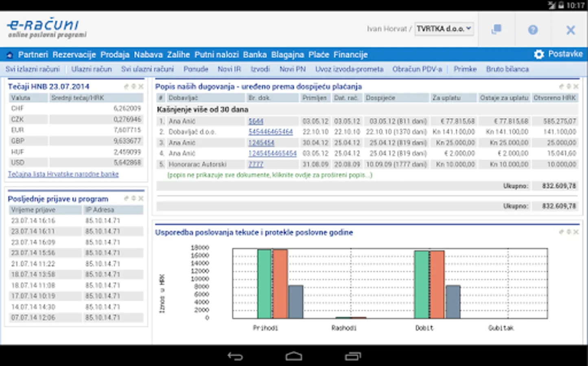Open the Prodaja menu
Screen dimensions: 588x366
115,54
